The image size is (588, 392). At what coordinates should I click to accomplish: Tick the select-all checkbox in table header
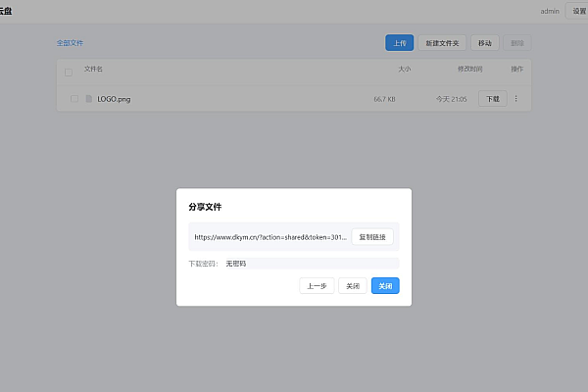69,72
